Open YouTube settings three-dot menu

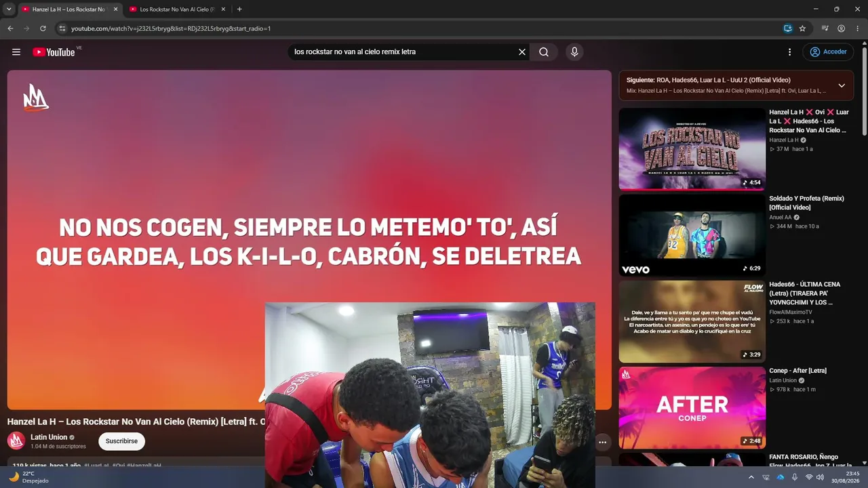(x=789, y=52)
